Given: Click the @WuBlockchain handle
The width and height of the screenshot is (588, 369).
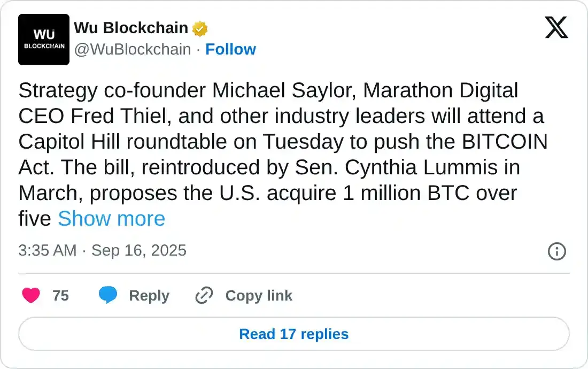Looking at the screenshot, I should coord(133,49).
